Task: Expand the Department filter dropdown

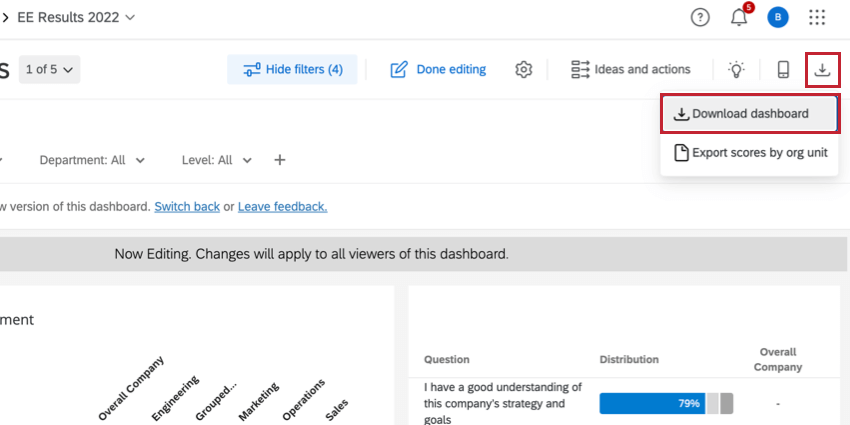Action: point(92,160)
